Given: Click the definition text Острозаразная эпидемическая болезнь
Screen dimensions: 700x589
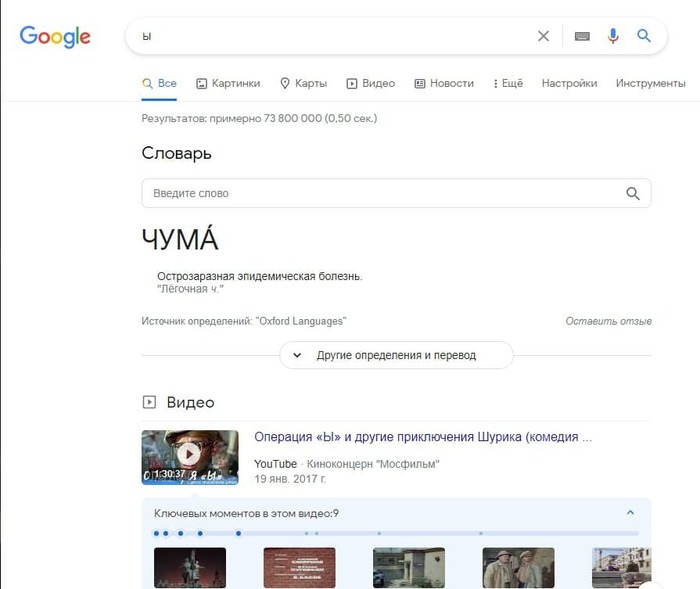Looking at the screenshot, I should 259,276.
